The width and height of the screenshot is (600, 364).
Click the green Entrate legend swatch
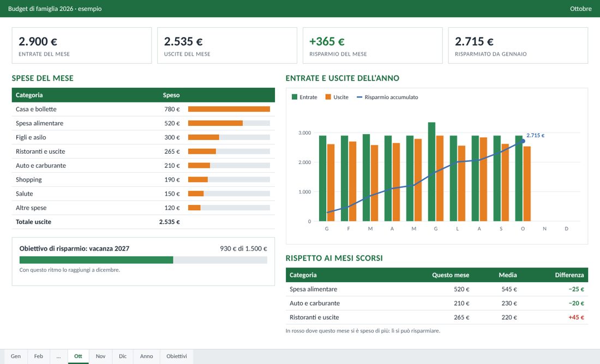(294, 97)
